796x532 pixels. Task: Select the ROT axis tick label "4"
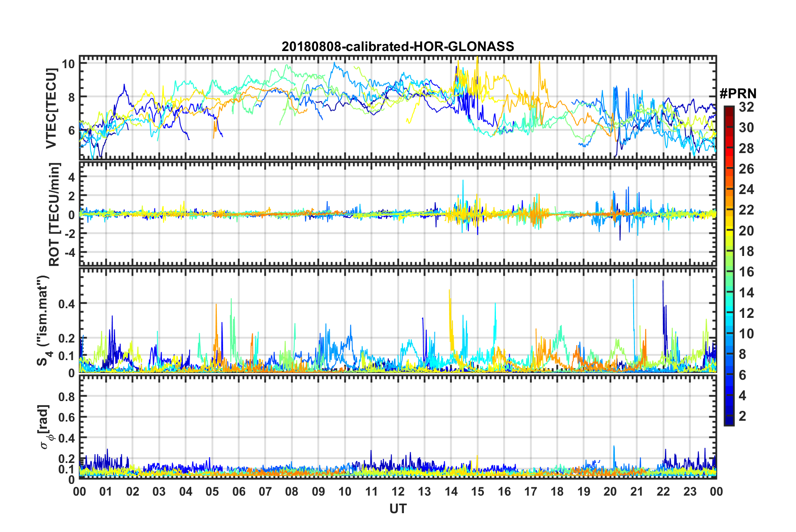pyautogui.click(x=72, y=177)
